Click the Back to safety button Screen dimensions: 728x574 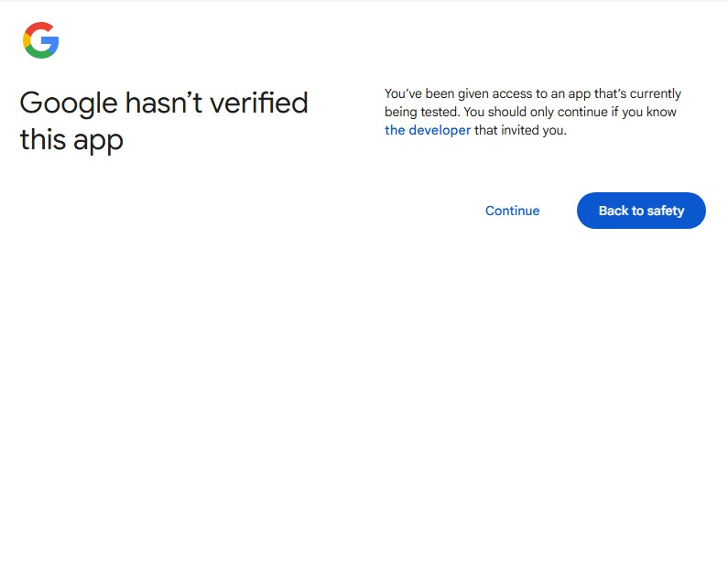[641, 211]
